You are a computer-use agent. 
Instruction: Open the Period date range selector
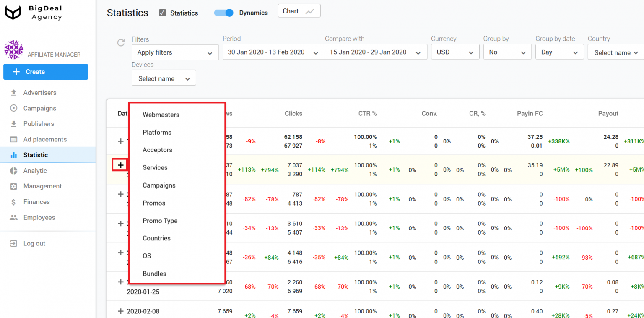pyautogui.click(x=273, y=52)
